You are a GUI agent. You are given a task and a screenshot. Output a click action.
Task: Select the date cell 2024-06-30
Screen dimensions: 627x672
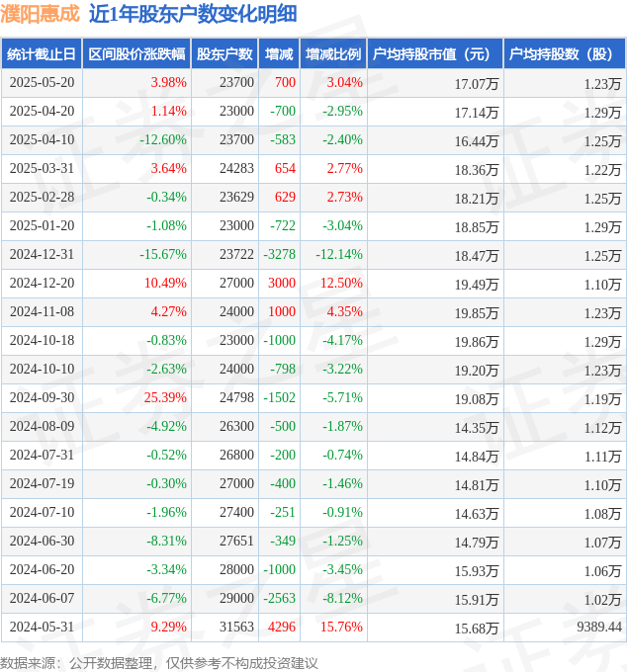pos(42,541)
